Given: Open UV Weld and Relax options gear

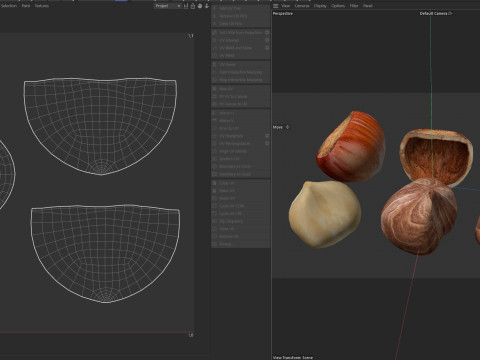Looking at the screenshot, I should (267, 48).
